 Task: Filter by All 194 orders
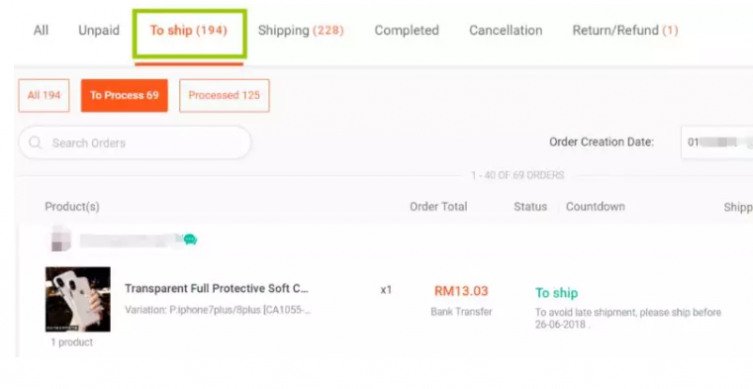pos(44,96)
